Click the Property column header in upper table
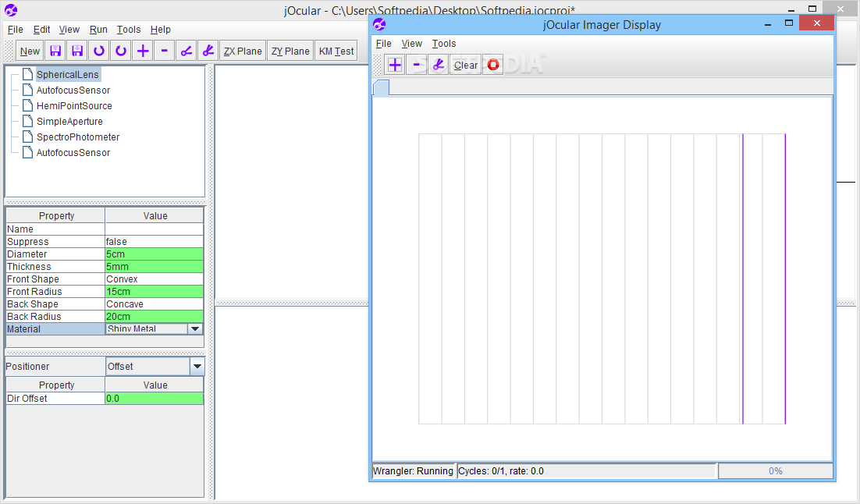The image size is (860, 504). coord(56,216)
